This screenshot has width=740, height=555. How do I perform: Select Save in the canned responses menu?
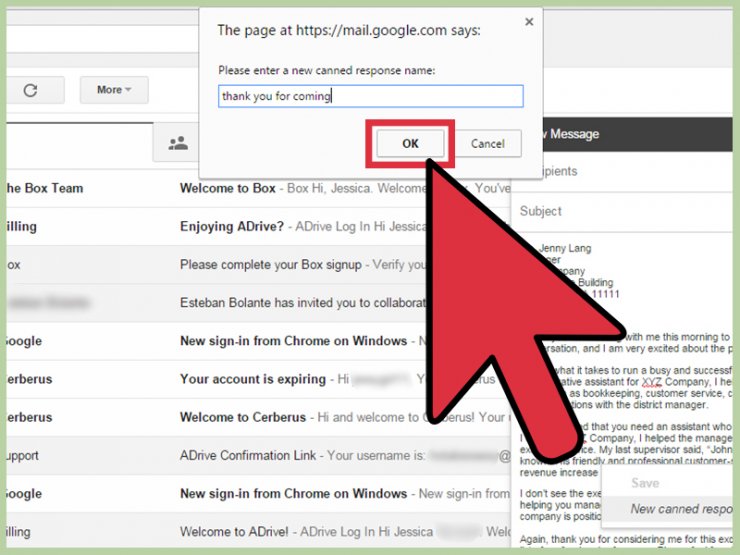point(645,483)
